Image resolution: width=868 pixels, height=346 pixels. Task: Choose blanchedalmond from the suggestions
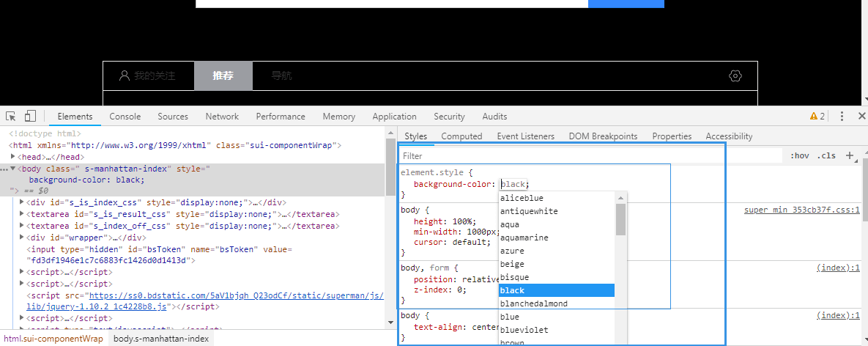click(557, 304)
